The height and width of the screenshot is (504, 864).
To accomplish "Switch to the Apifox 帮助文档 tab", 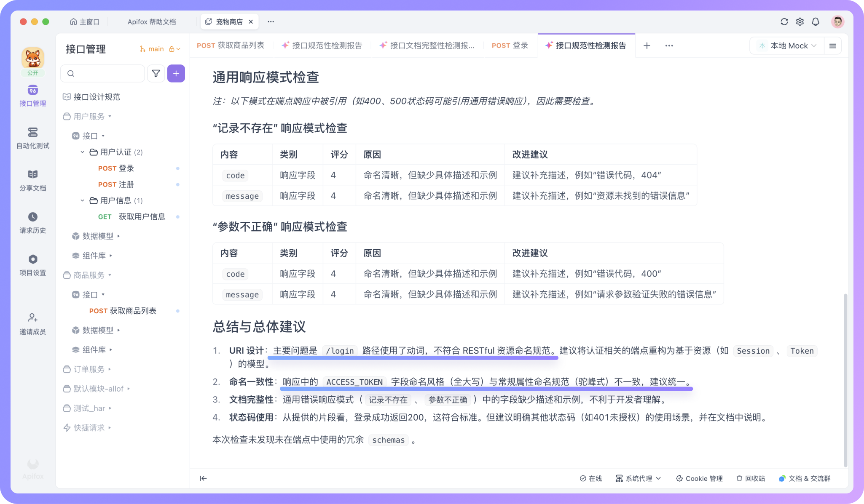I will coord(152,22).
